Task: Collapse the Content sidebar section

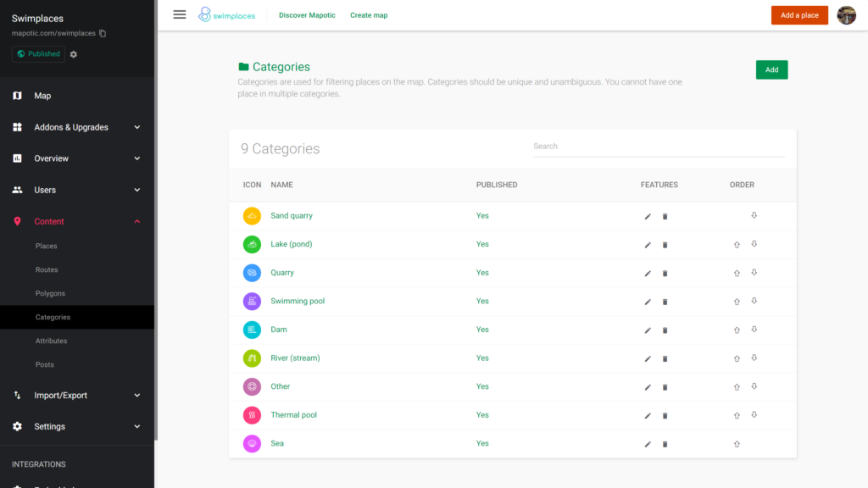Action: click(x=77, y=221)
